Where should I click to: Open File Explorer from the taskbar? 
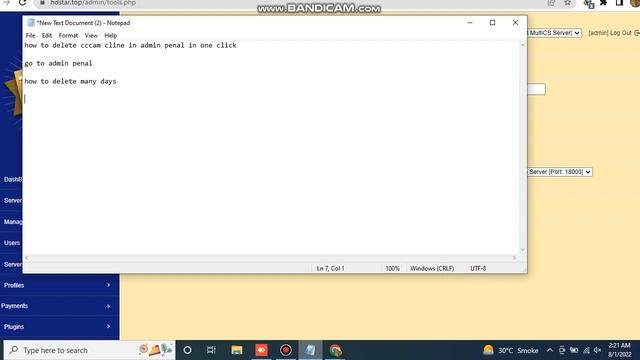[237, 350]
